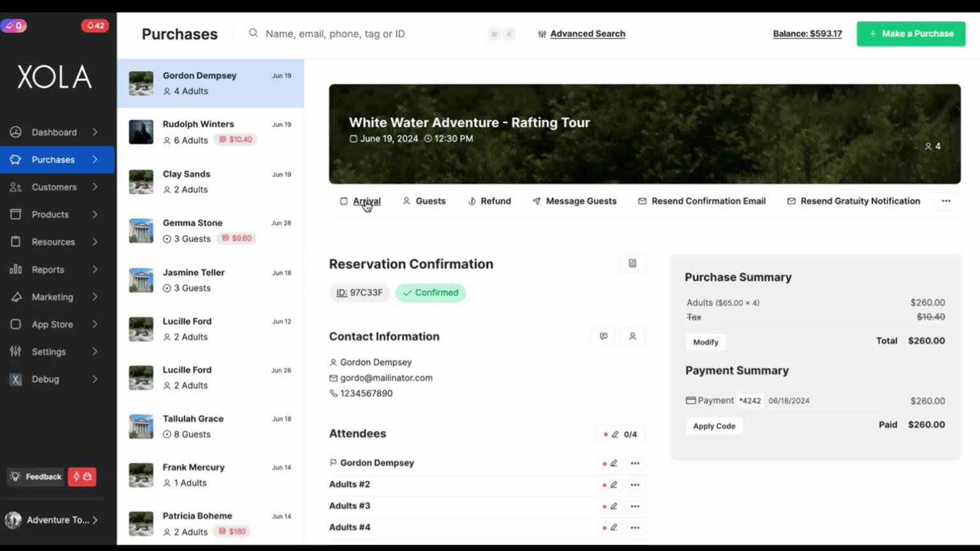Edit Adults #4 attendee pencil icon
980x551 pixels.
click(x=614, y=527)
